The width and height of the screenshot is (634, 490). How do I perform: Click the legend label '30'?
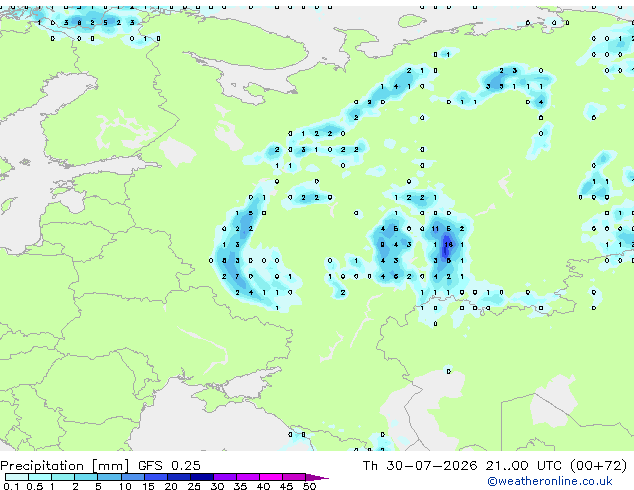click(x=217, y=486)
